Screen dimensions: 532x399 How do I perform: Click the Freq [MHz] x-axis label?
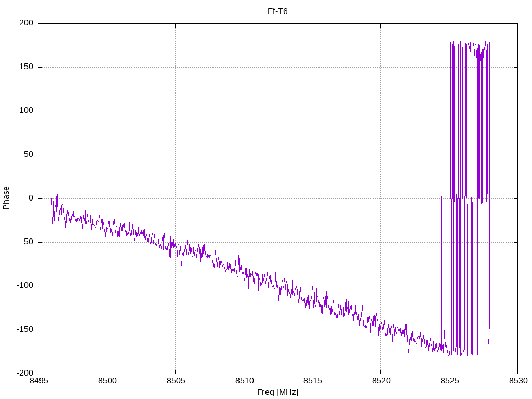(x=277, y=392)
